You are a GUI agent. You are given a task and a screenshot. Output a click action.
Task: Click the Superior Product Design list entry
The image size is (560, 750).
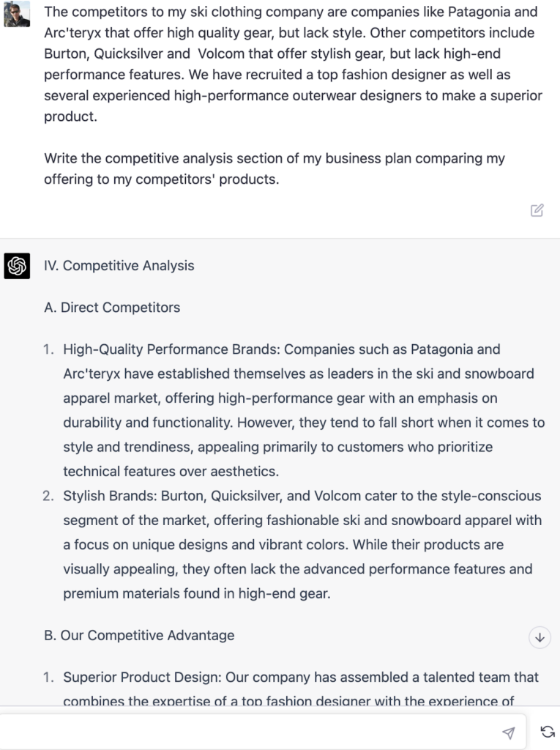click(293, 688)
